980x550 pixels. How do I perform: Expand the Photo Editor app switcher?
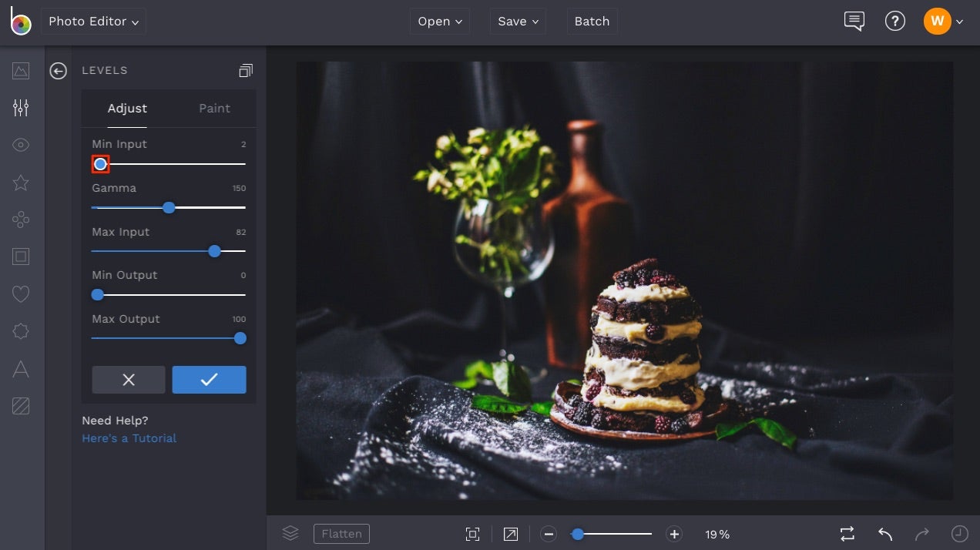click(93, 21)
